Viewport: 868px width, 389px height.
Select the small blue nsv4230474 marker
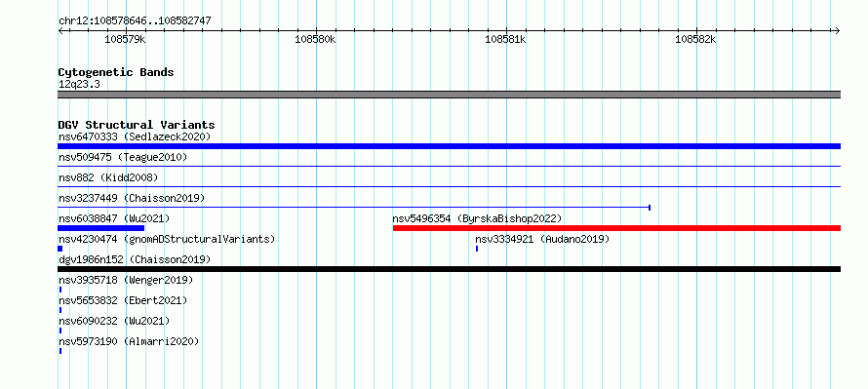(59, 249)
